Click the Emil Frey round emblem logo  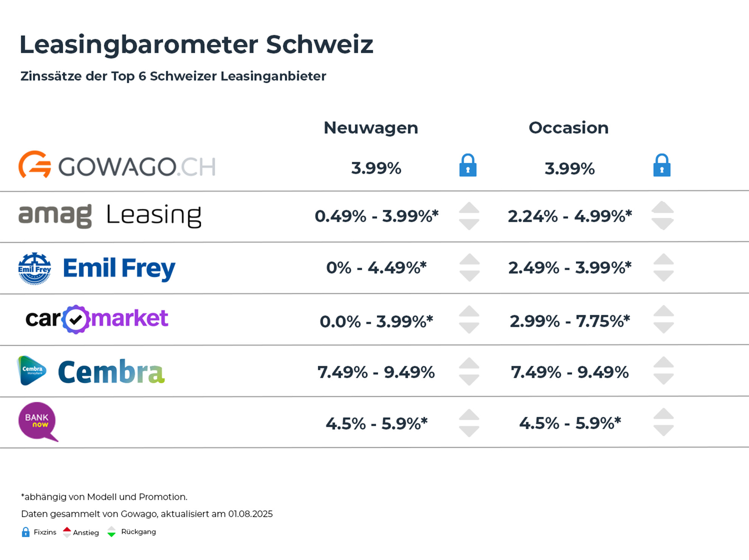34,268
